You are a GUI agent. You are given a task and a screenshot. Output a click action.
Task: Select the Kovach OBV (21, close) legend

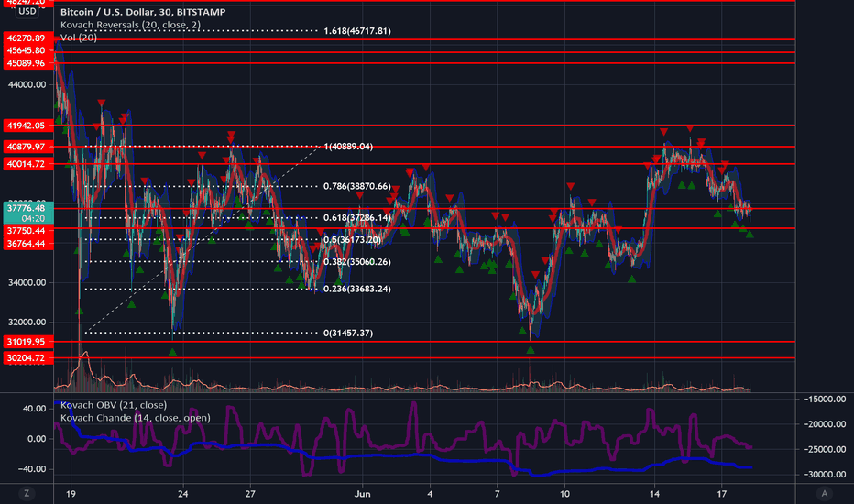[114, 405]
